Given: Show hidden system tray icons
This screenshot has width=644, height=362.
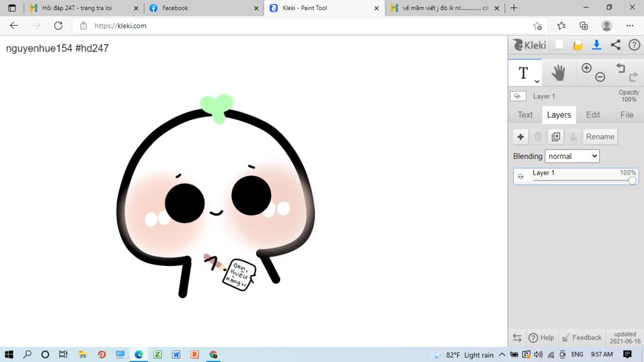Looking at the screenshot, I should click(502, 354).
